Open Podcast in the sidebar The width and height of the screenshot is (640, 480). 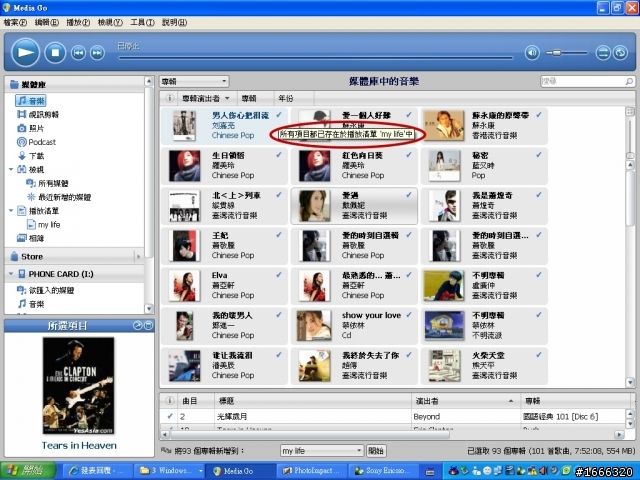coord(36,142)
